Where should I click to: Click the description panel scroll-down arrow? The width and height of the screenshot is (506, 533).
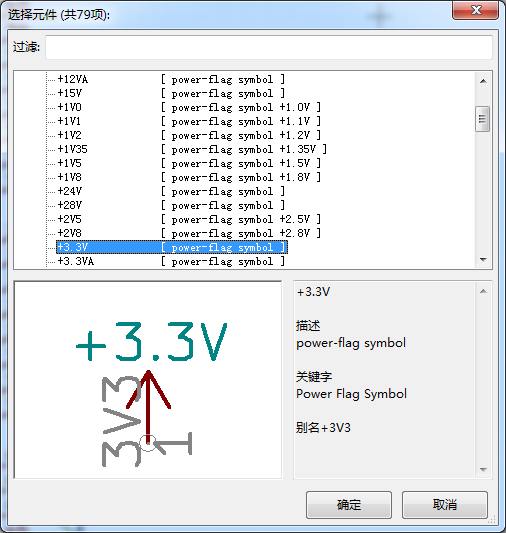[483, 470]
